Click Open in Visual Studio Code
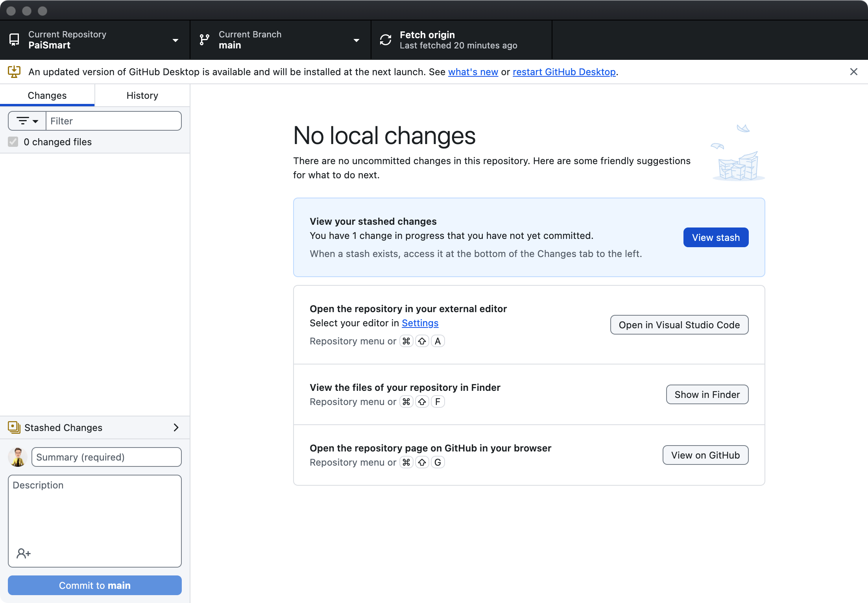This screenshot has height=603, width=868. tap(679, 325)
